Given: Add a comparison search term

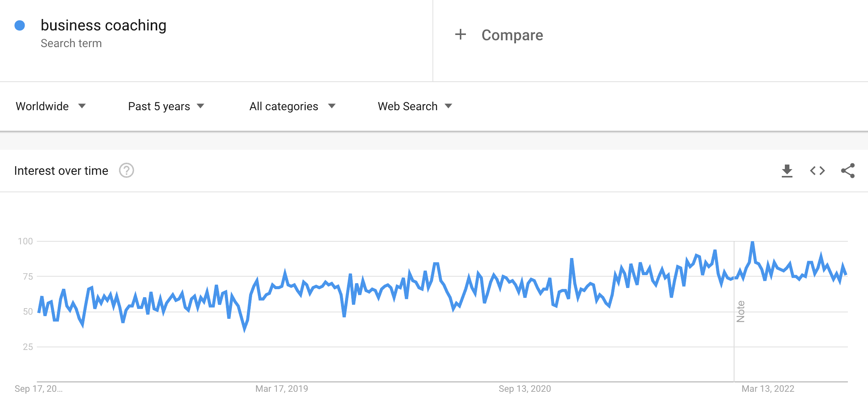Looking at the screenshot, I should click(512, 35).
